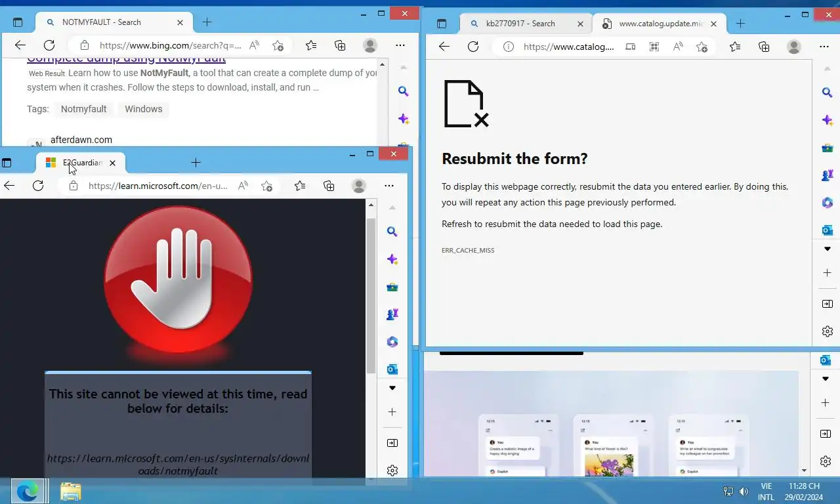840x504 pixels.
Task: Focus the catalog update address bar
Action: click(x=568, y=47)
